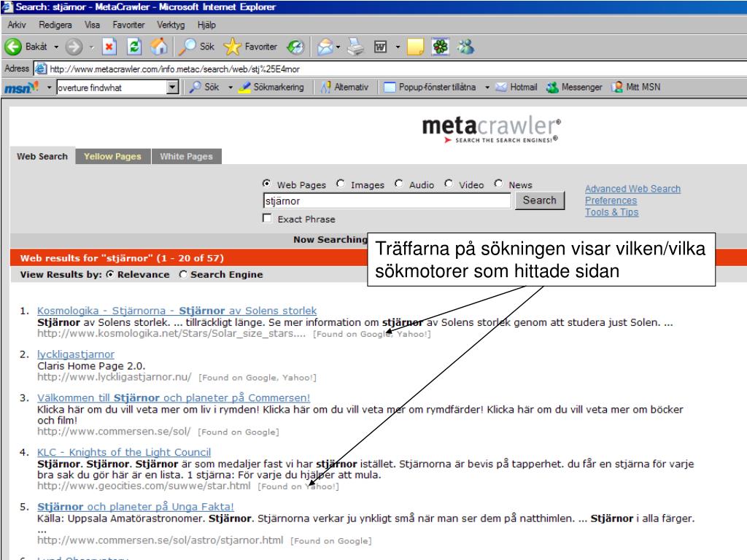Screen dimensions: 747x560
Task: Open Stjärnor och planeter på Unga Fakta link
Action: click(136, 507)
